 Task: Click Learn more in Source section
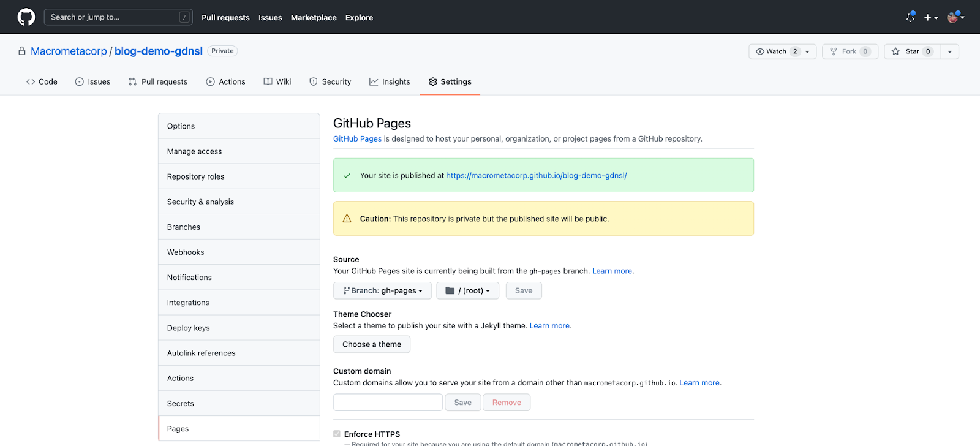[612, 271]
